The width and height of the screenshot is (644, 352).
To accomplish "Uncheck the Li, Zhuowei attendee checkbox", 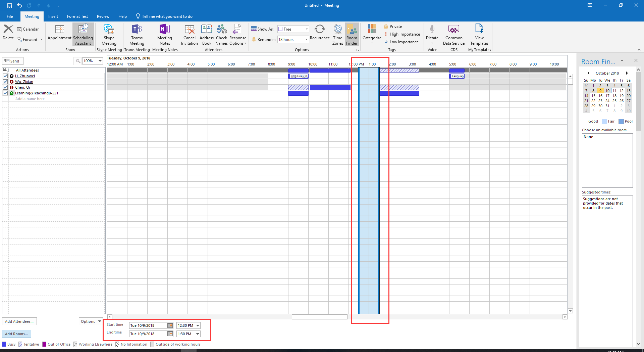I will point(5,76).
